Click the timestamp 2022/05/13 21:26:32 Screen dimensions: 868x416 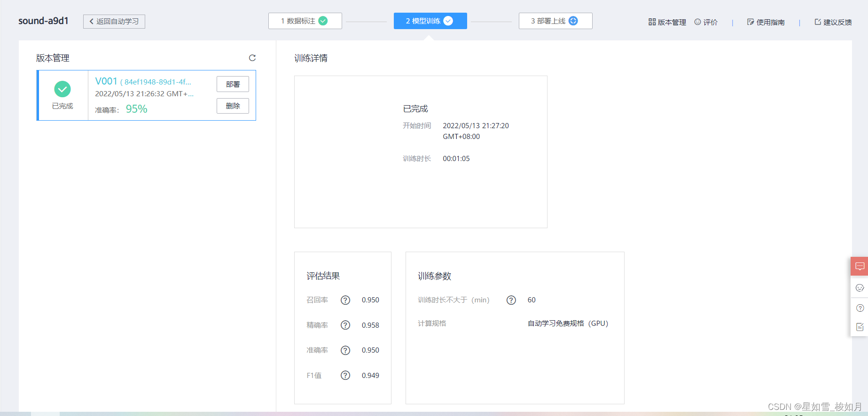click(x=144, y=94)
